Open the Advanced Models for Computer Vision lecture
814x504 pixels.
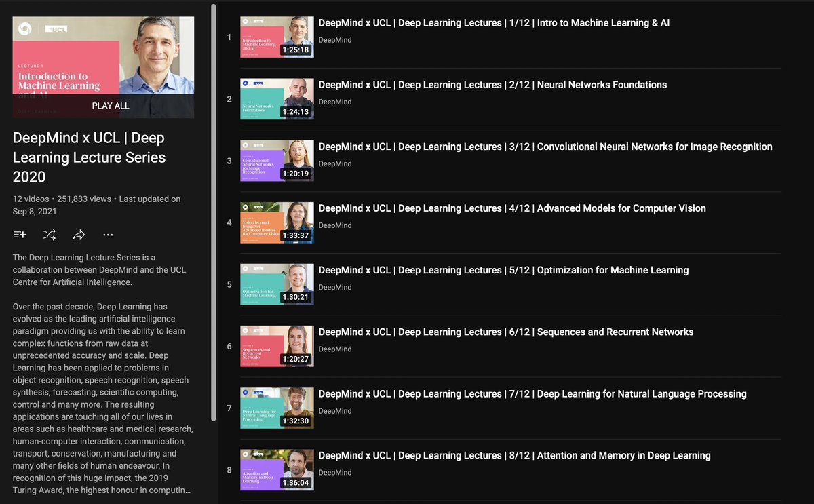click(x=511, y=208)
